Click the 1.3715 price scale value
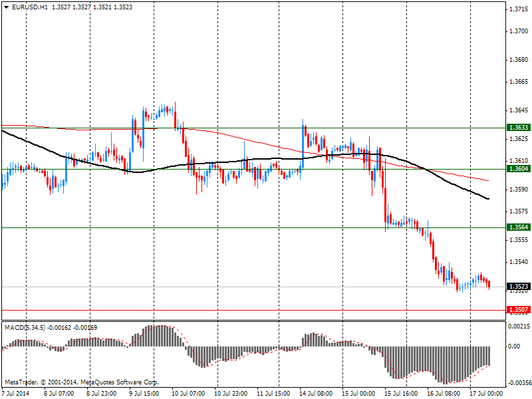 pos(519,9)
